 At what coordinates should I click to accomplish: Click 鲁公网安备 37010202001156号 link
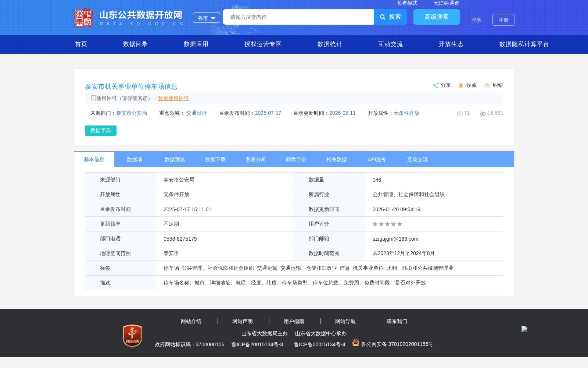397,344
